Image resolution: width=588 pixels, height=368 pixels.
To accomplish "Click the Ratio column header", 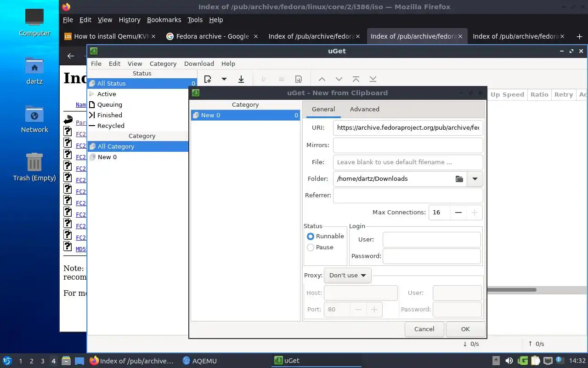I will tap(539, 95).
